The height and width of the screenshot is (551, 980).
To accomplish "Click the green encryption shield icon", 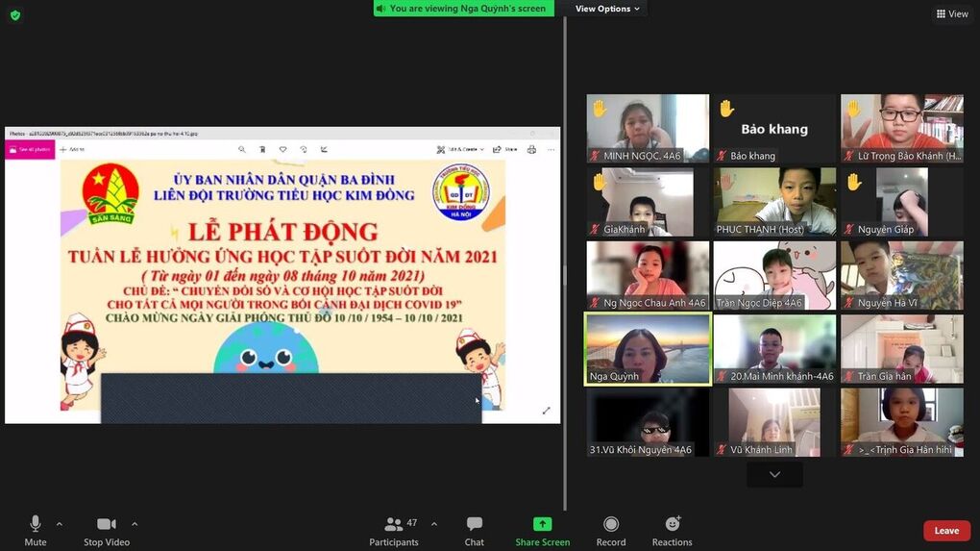I will [x=14, y=14].
